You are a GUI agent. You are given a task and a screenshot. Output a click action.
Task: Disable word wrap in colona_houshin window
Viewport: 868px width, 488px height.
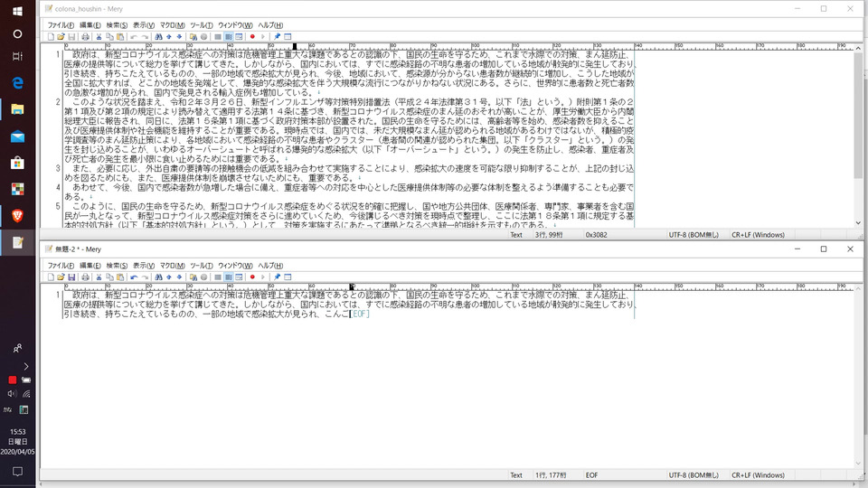(218, 37)
